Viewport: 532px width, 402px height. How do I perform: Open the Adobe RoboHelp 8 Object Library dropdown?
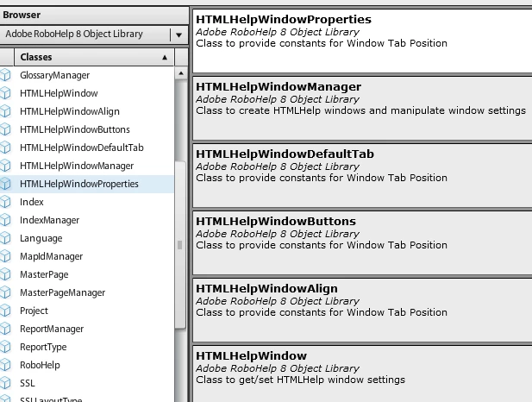pos(94,35)
